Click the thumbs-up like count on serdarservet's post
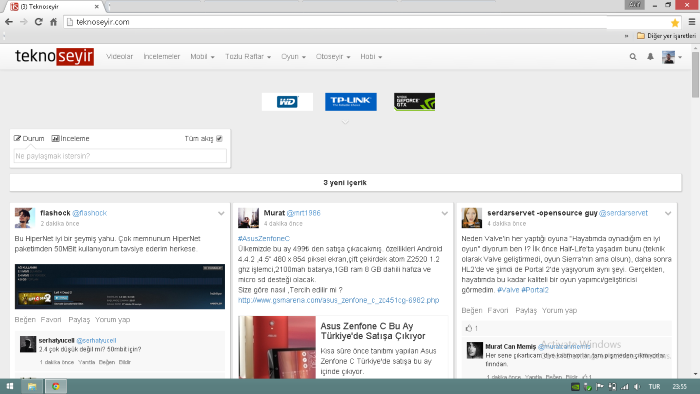The height and width of the screenshot is (394, 700). [471, 328]
